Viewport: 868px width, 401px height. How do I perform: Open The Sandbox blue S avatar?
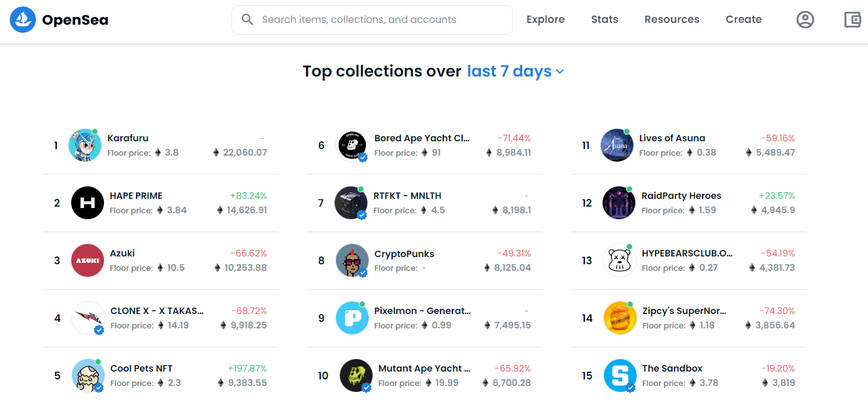[620, 375]
